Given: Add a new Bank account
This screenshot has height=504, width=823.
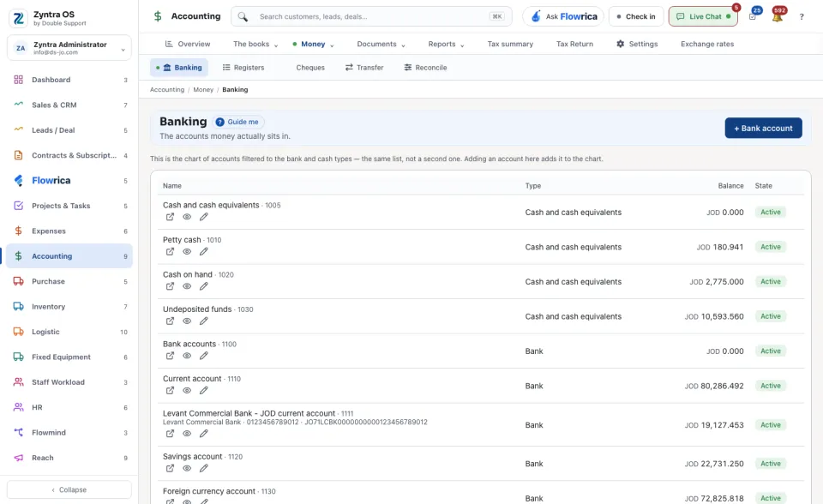Looking at the screenshot, I should pos(763,128).
